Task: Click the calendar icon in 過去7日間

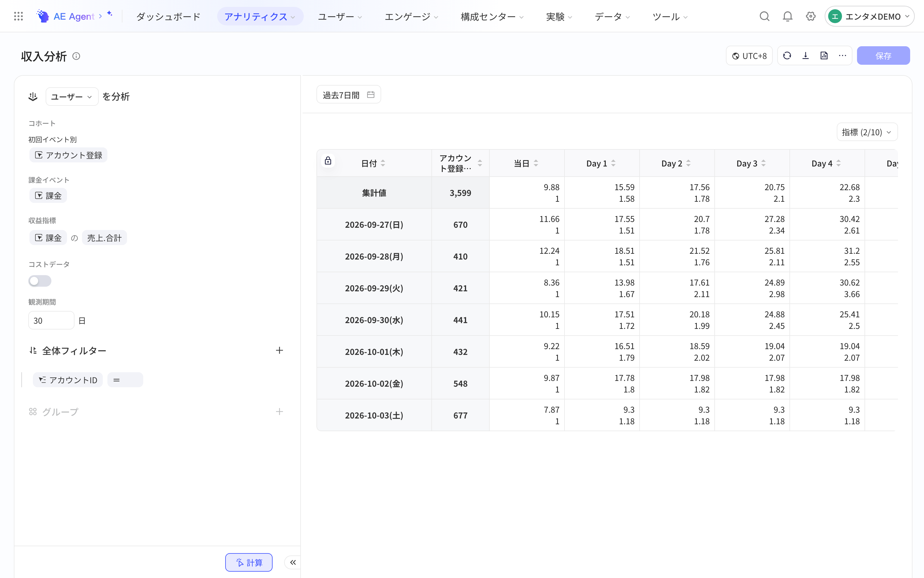Action: click(x=370, y=95)
